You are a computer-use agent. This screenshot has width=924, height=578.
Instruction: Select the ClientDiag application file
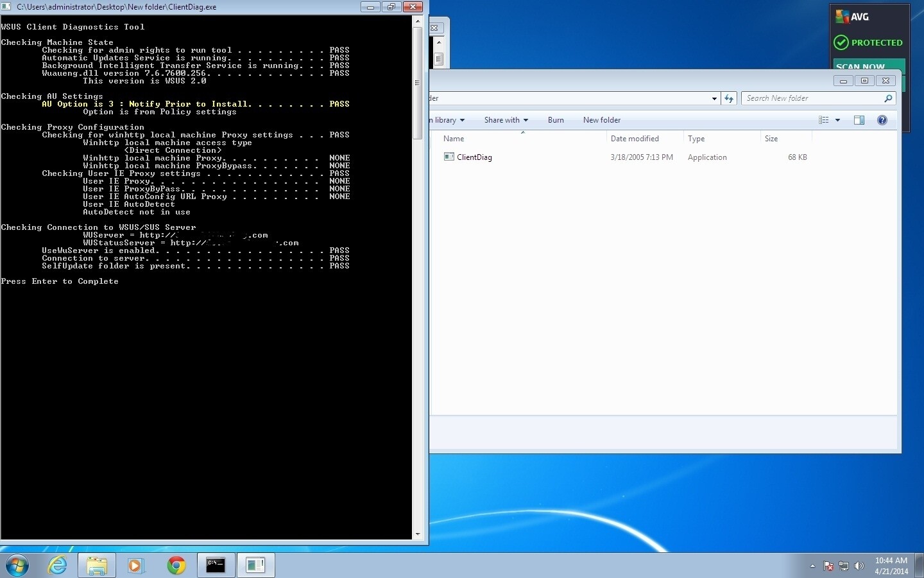474,157
